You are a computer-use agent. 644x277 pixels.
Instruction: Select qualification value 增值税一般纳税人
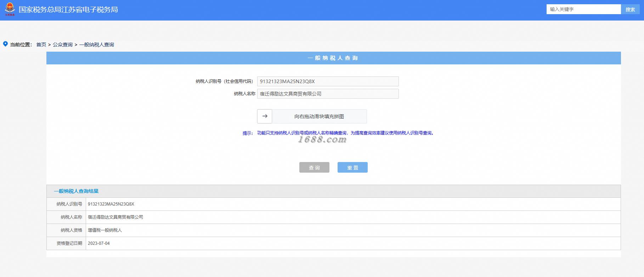coord(105,230)
